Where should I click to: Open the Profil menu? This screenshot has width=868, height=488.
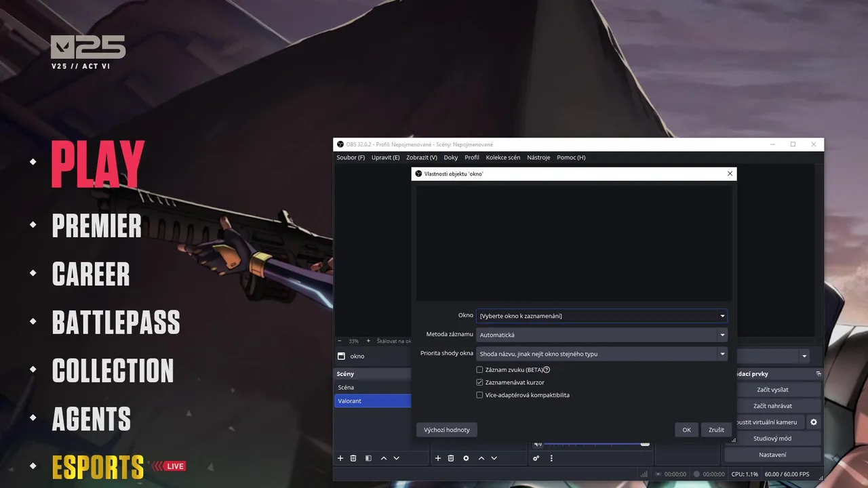[472, 157]
